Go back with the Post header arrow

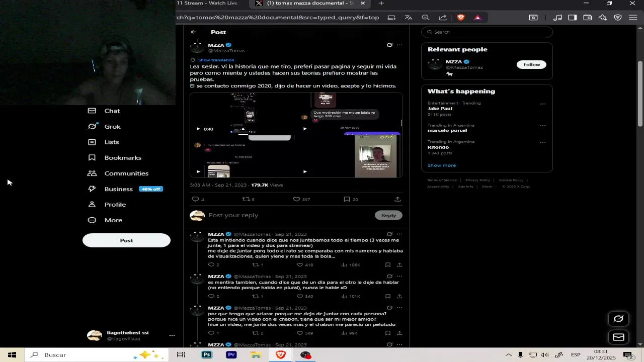[193, 32]
